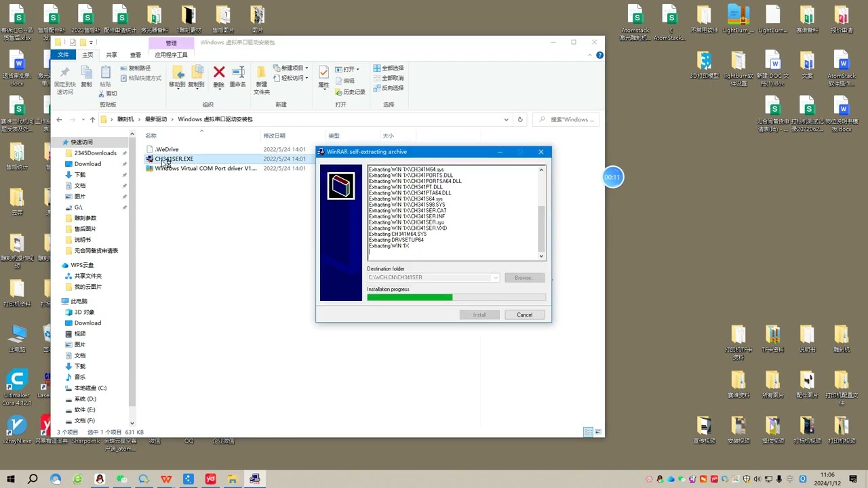Image resolution: width=868 pixels, height=488 pixels.
Task: Click the WPS Office taskbar icon
Action: (x=166, y=479)
